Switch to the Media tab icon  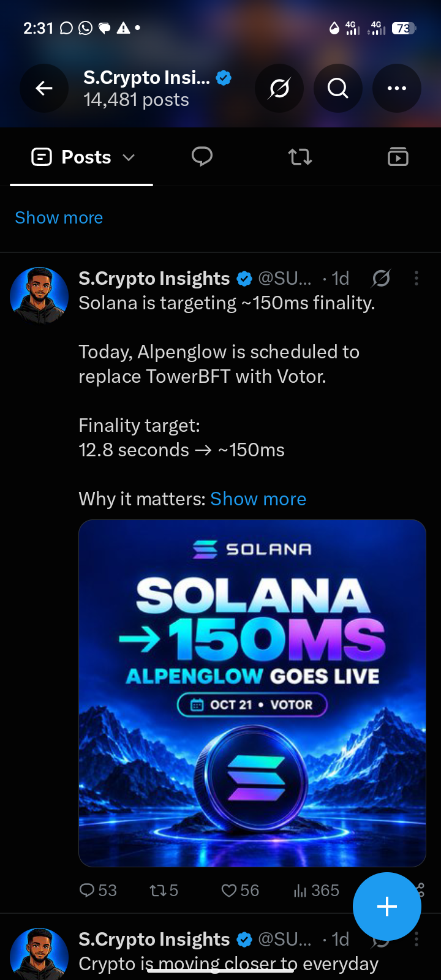(x=398, y=157)
